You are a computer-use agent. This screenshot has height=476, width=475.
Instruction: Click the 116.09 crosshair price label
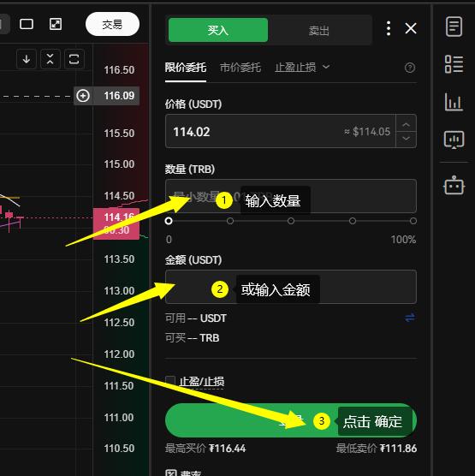click(119, 96)
